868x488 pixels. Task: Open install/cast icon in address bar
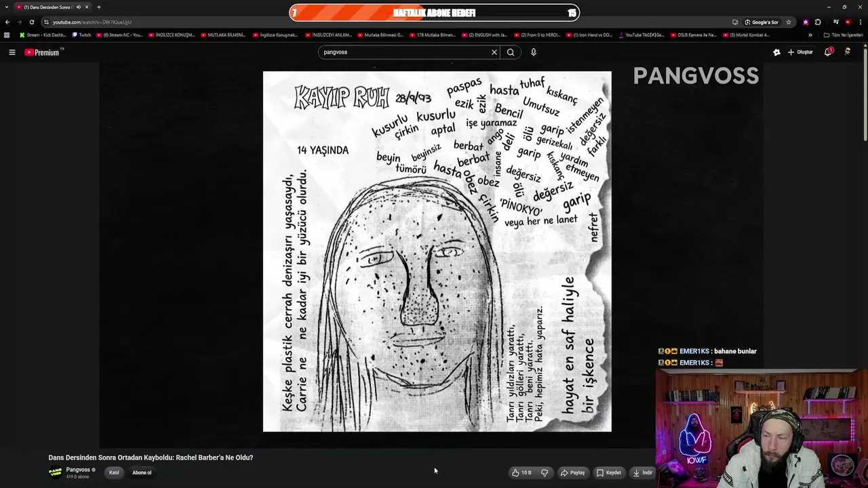click(x=735, y=22)
